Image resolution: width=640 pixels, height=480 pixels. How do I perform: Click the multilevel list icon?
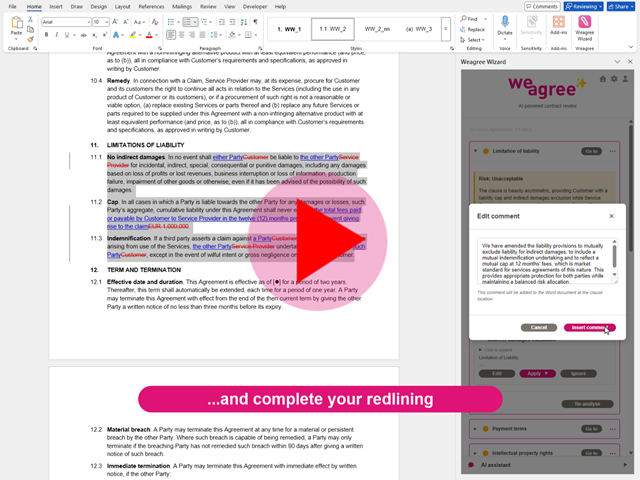[x=204, y=22]
